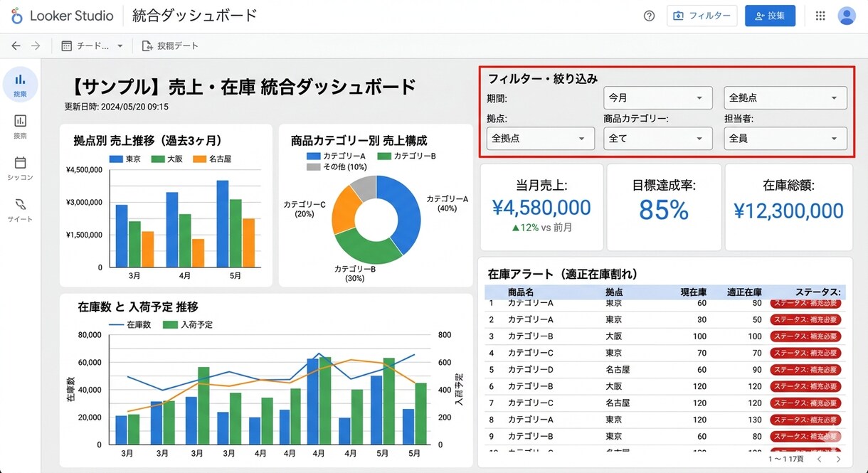Sort by the 現在庫 column header
This screenshot has height=473, width=868.
coord(693,292)
